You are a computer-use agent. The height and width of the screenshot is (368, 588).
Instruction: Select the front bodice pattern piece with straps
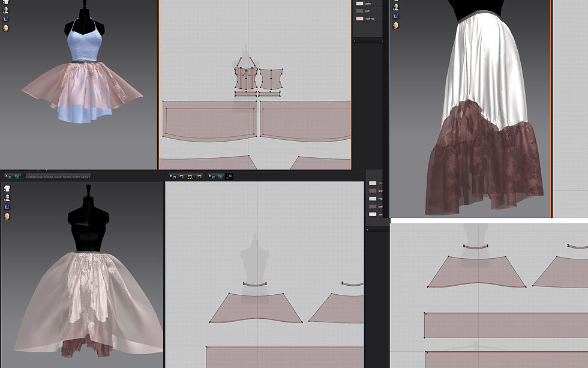[246, 79]
